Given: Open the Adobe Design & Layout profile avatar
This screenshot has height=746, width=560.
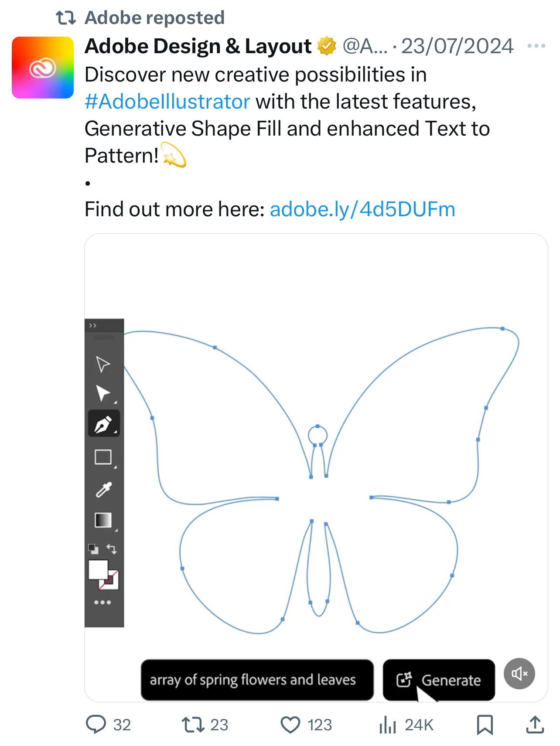Looking at the screenshot, I should click(43, 68).
